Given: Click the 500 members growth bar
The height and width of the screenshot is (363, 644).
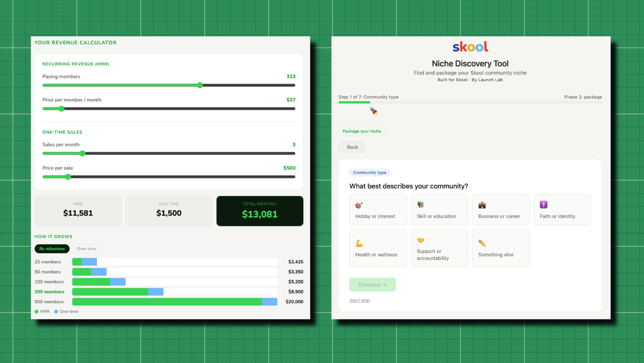Looking at the screenshot, I should (x=175, y=302).
